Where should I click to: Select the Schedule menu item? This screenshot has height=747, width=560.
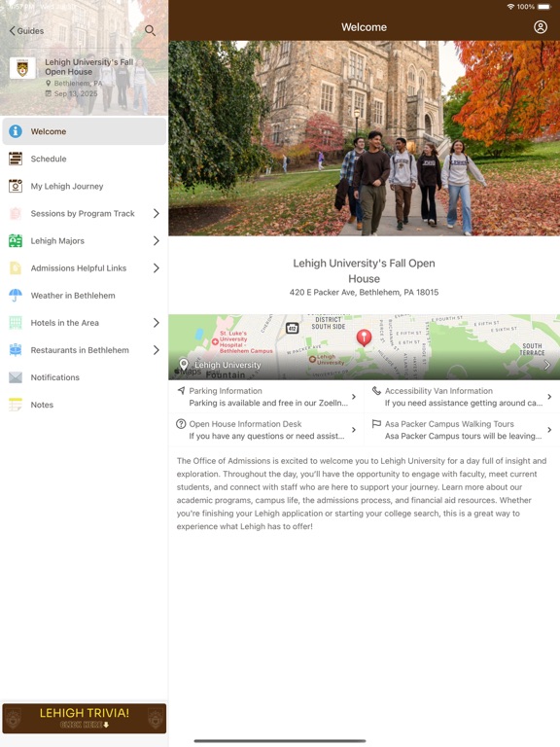click(x=85, y=159)
